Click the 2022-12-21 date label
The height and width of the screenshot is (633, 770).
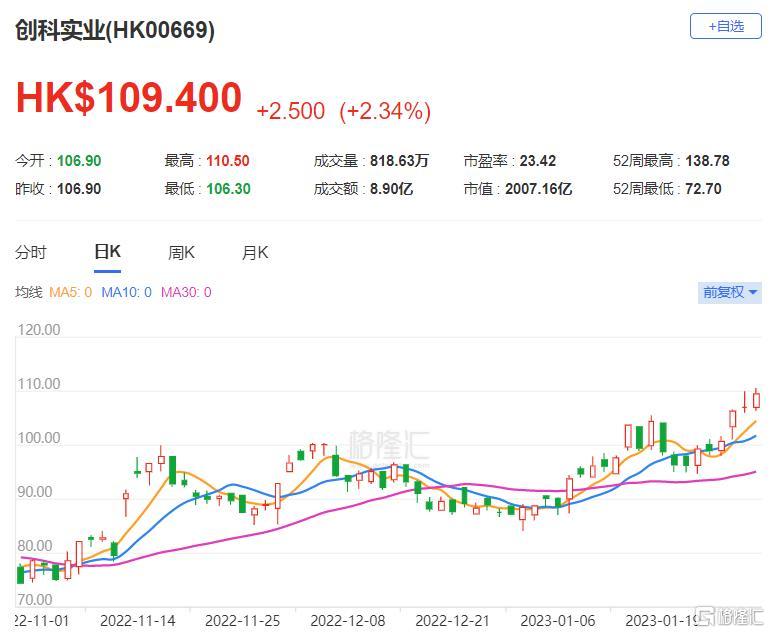click(x=453, y=621)
